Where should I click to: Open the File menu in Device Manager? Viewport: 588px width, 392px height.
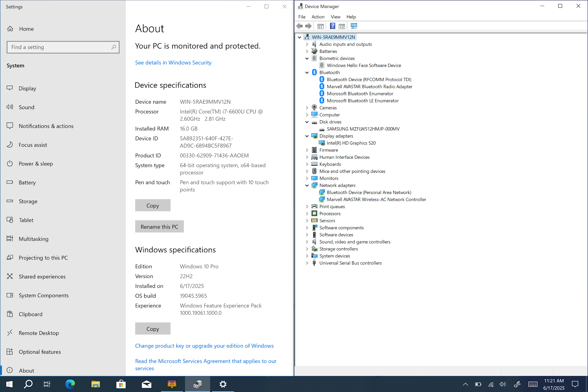tap(302, 17)
